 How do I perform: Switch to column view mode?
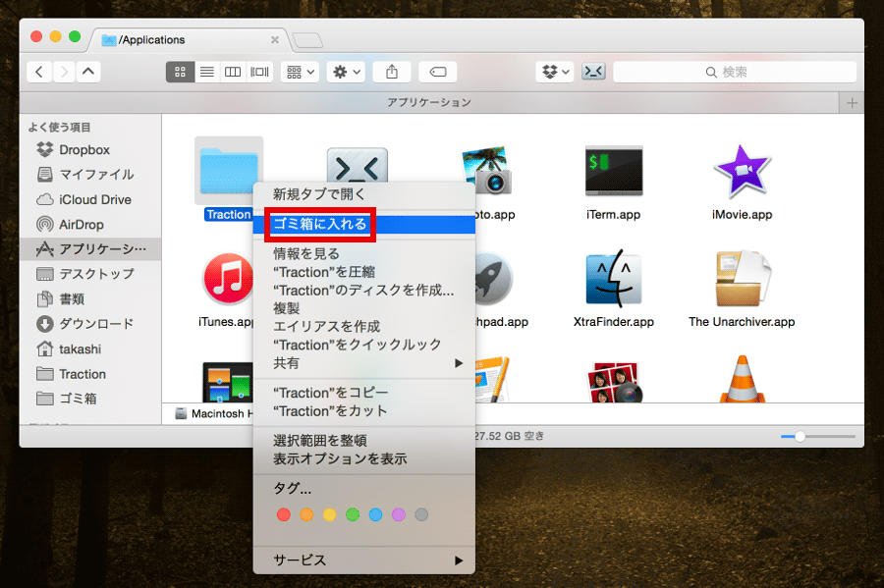pos(233,72)
